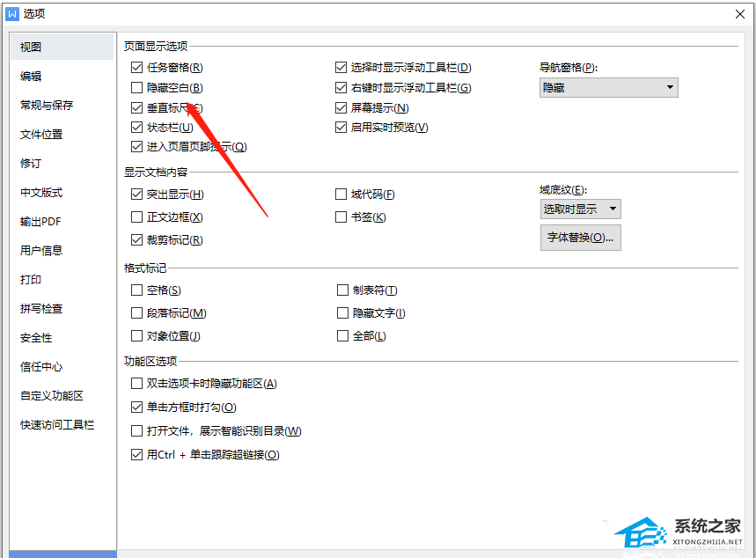Check 全部(L) format marks checkbox
This screenshot has height=558, width=756.
click(342, 335)
